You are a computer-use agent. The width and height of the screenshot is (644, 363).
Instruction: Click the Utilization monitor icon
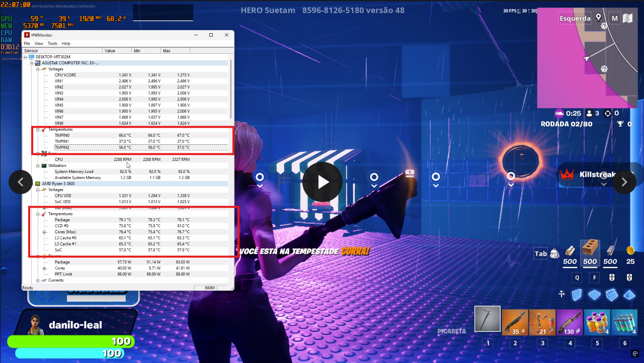(44, 165)
